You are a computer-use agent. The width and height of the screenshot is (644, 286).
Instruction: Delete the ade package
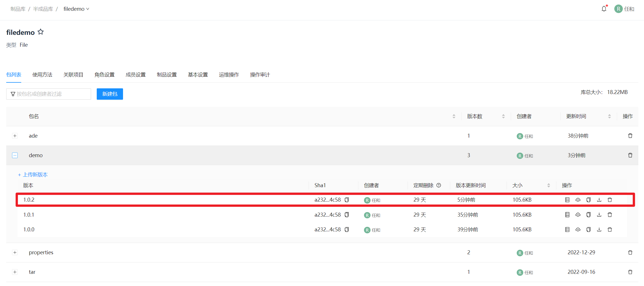tap(630, 136)
